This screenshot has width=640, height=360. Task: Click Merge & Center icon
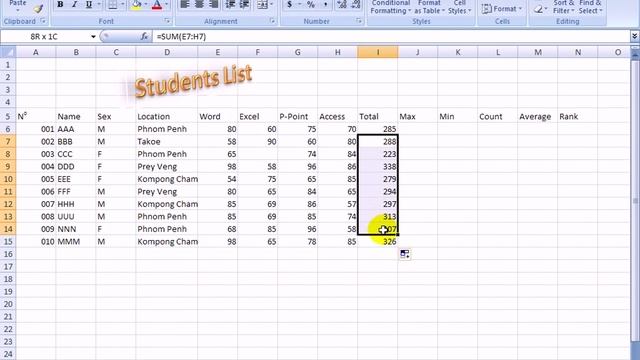click(262, 4)
